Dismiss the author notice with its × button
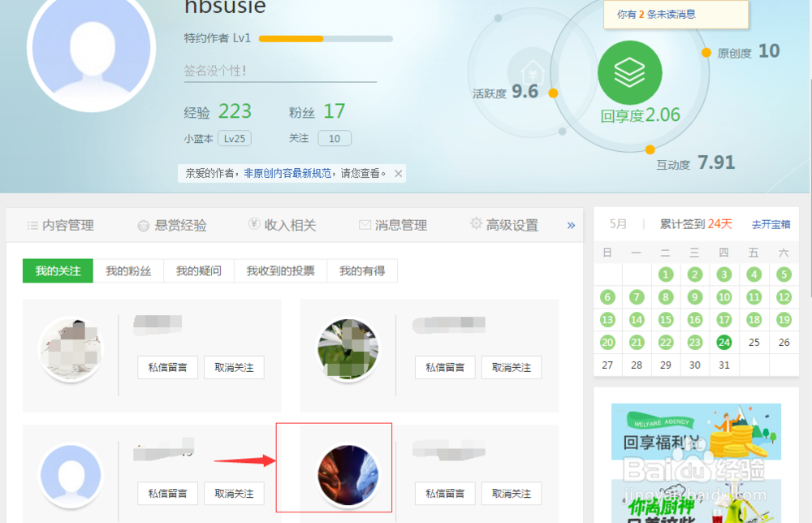This screenshot has height=523, width=812. coord(398,173)
